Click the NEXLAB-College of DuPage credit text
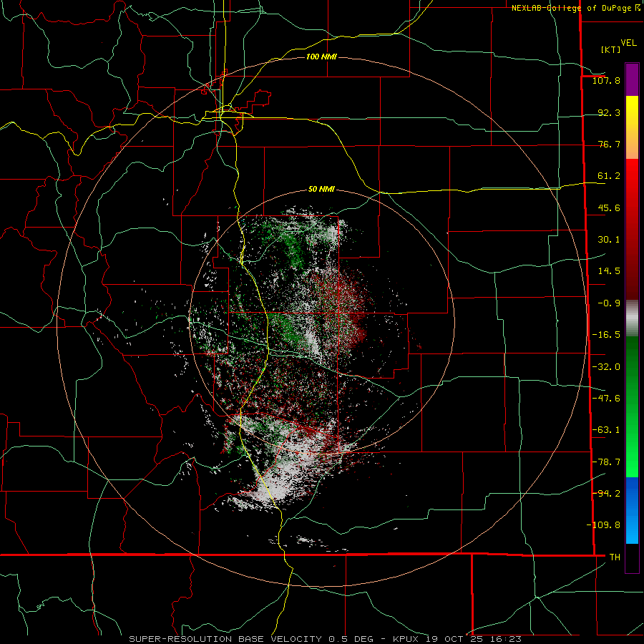 pyautogui.click(x=571, y=8)
